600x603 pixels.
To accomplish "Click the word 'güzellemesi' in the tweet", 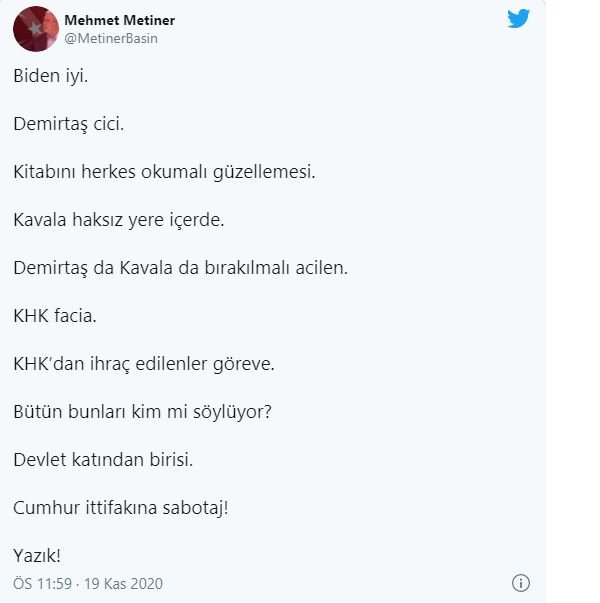I will click(x=263, y=172).
